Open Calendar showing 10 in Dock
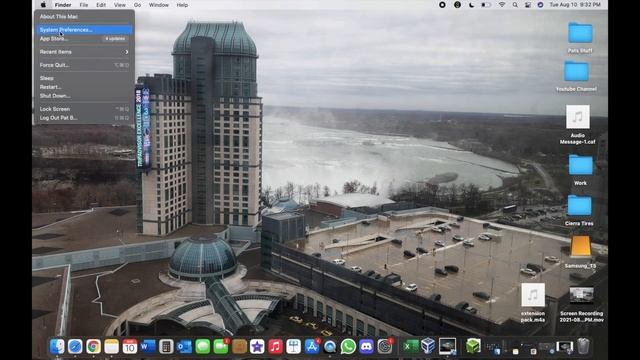Screen dimensions: 640x360 click(x=130, y=347)
